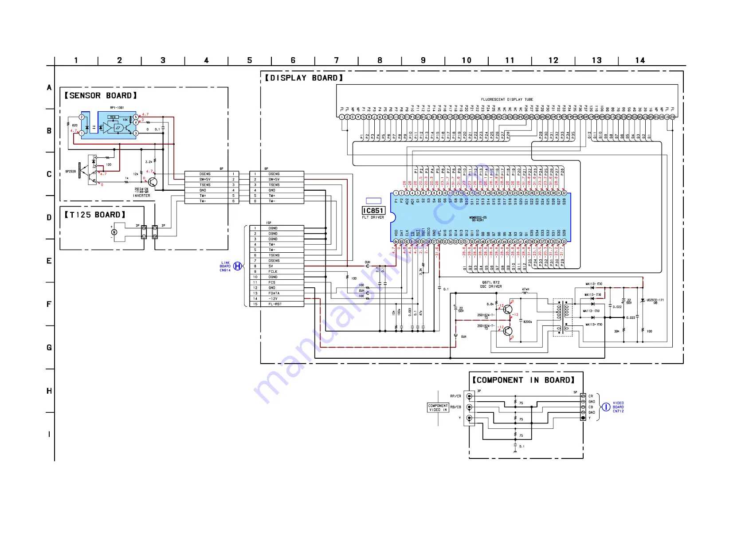Click the "DISPLAY BOARD" heading
Viewport: 745px width, 560px height.
tap(304, 78)
